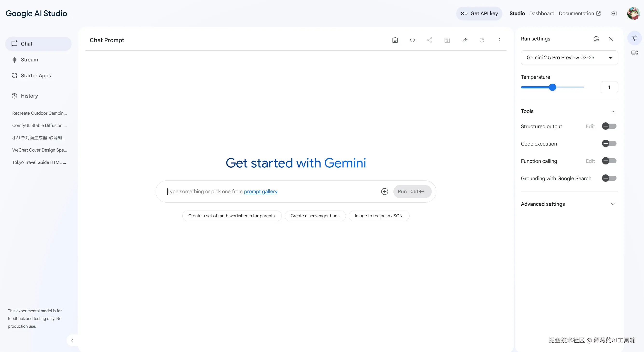Collapse the Tools section
The height and width of the screenshot is (352, 644).
coord(612,111)
